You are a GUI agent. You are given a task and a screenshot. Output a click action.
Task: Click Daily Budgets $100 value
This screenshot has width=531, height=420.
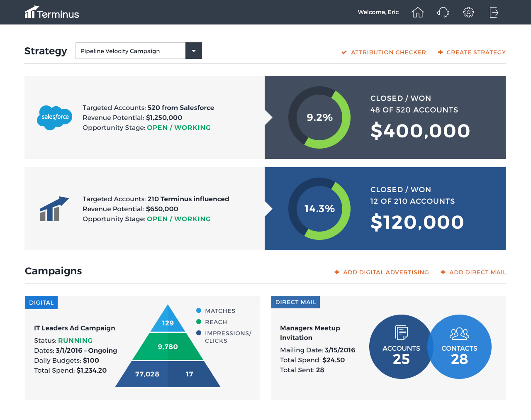click(91, 360)
